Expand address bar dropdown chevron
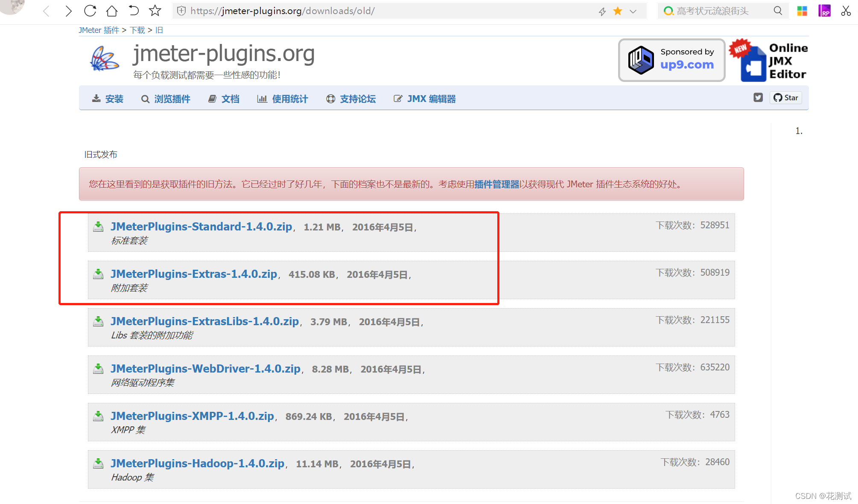This screenshot has width=858, height=504. tap(633, 12)
